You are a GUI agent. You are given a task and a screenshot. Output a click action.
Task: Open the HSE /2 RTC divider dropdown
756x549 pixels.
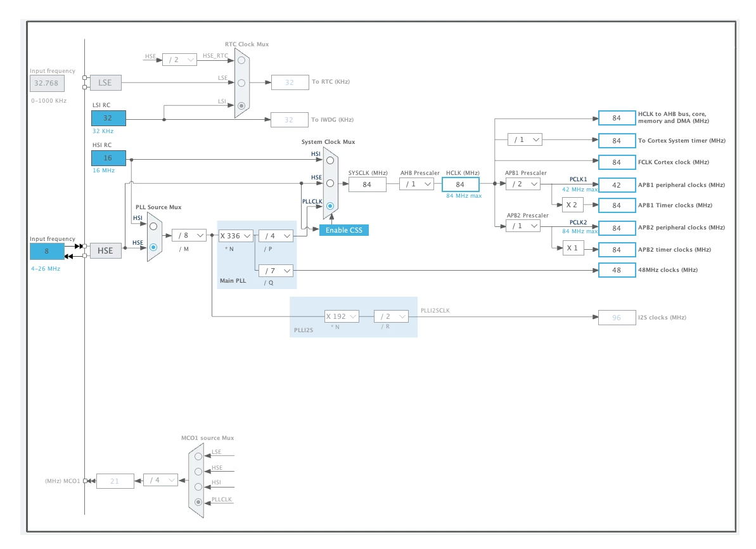(179, 60)
